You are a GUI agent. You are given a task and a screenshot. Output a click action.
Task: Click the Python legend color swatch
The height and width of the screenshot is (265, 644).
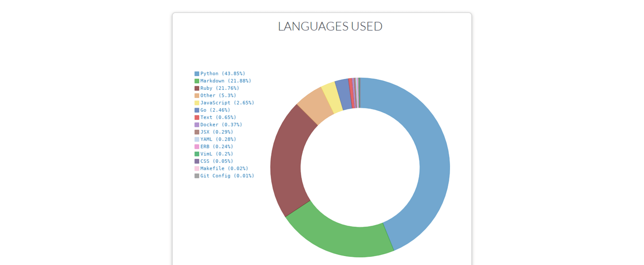click(197, 74)
